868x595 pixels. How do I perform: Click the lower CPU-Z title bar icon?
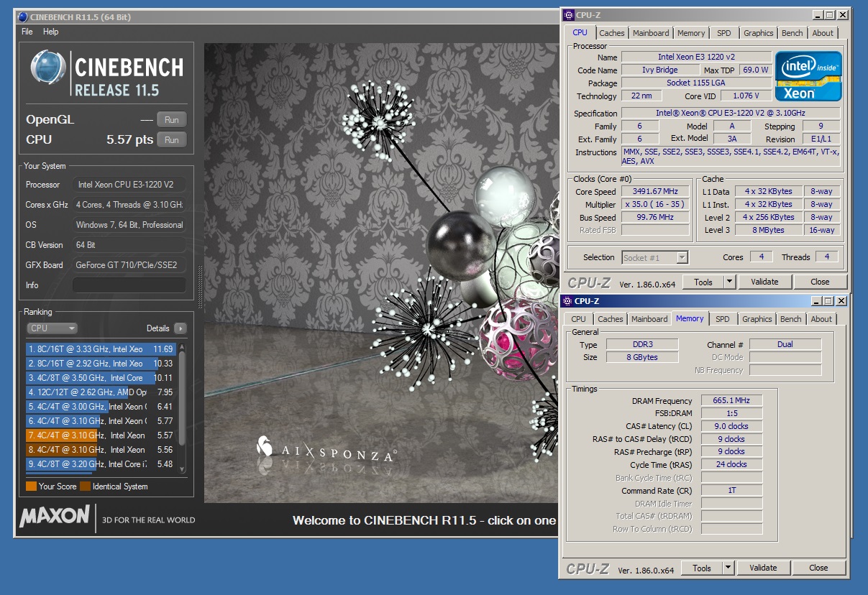pos(567,301)
